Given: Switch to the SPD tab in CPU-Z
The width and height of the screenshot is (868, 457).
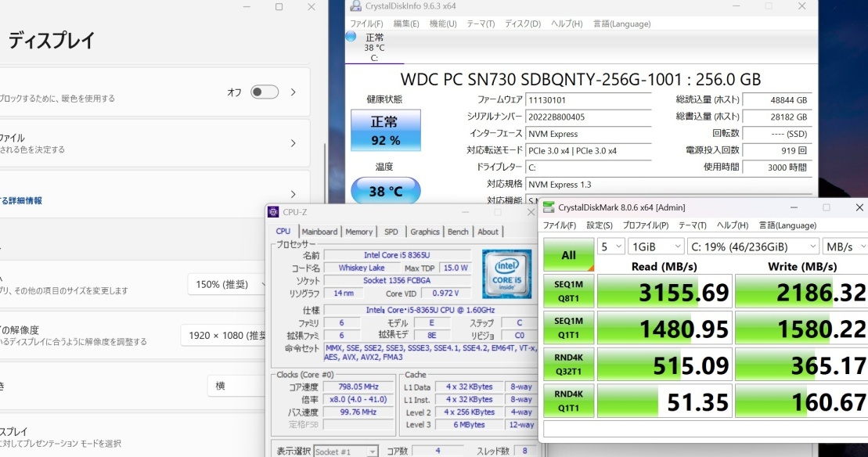Looking at the screenshot, I should pyautogui.click(x=391, y=232).
